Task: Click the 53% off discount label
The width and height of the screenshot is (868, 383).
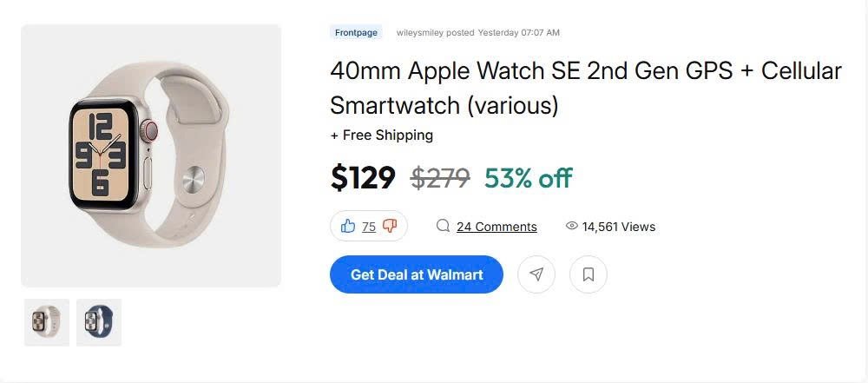Action: [x=528, y=178]
